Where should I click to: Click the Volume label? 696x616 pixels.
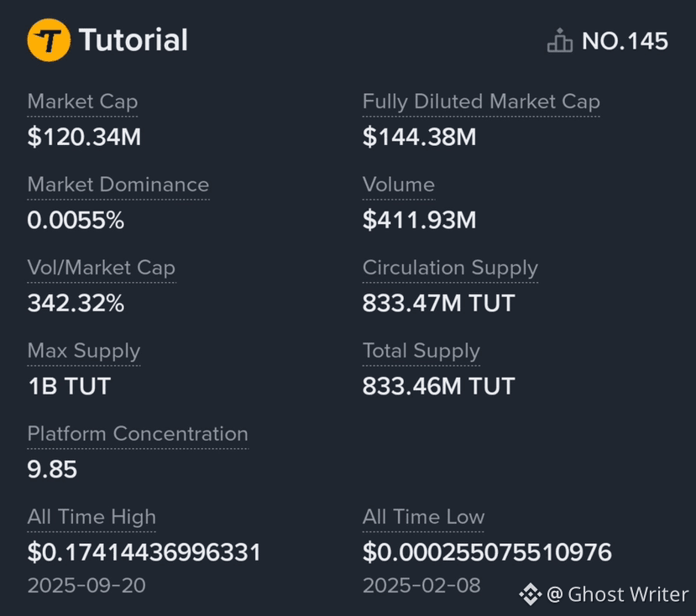tap(399, 185)
